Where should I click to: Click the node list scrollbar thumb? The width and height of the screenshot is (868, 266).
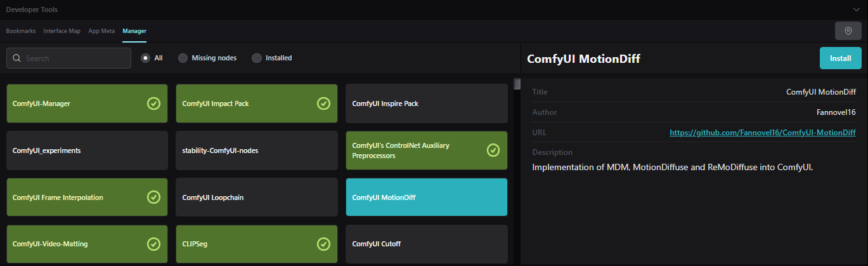[517, 84]
